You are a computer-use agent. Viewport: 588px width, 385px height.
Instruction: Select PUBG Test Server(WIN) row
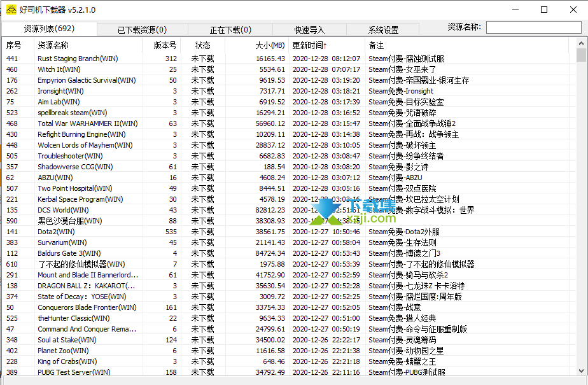pyautogui.click(x=290, y=372)
